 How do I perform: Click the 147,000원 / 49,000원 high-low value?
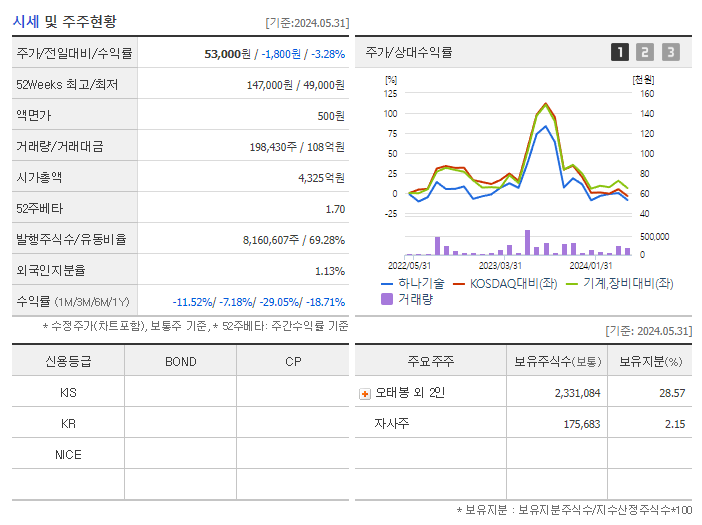point(295,85)
